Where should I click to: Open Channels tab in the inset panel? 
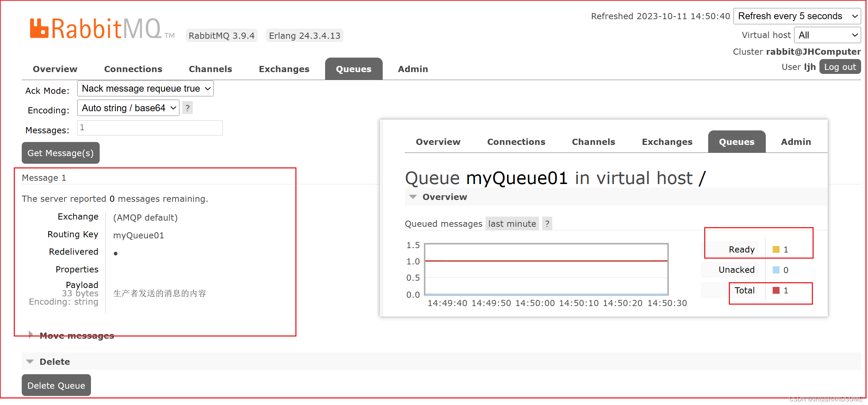click(593, 142)
